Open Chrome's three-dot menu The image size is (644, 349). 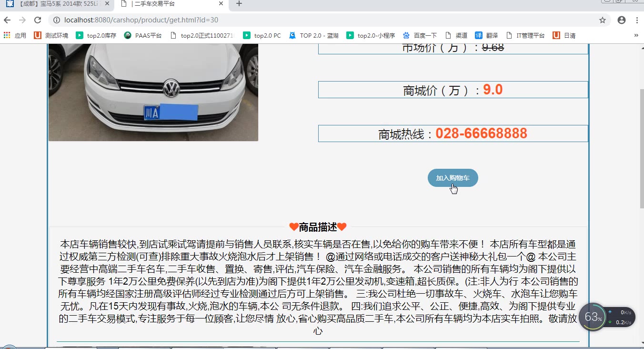[x=637, y=20]
